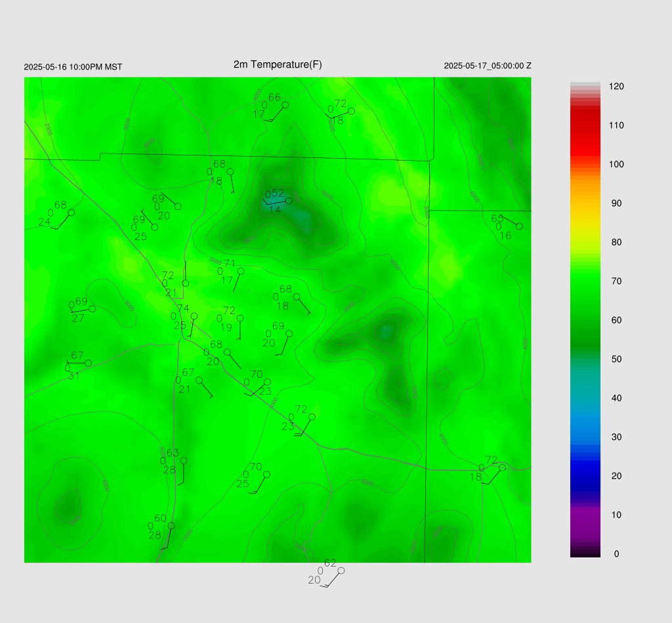Click the 120 label on the color scale
This screenshot has height=623, width=672.
616,87
